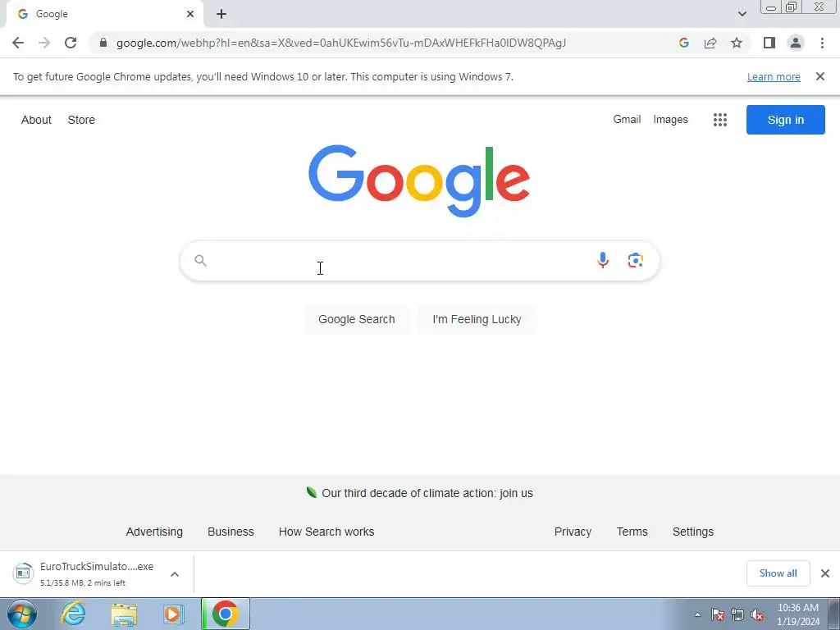This screenshot has height=630, width=840.
Task: Open the Chrome three-dot menu
Action: tap(822, 43)
